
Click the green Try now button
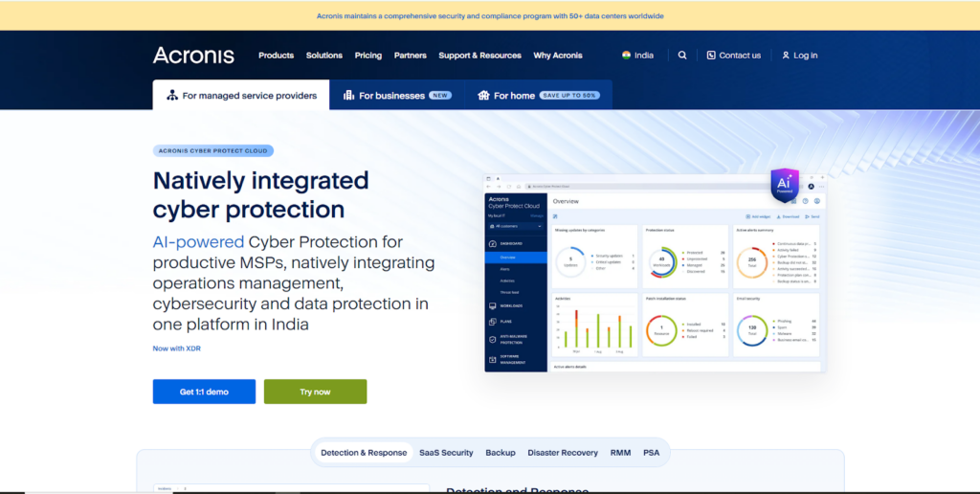click(315, 392)
